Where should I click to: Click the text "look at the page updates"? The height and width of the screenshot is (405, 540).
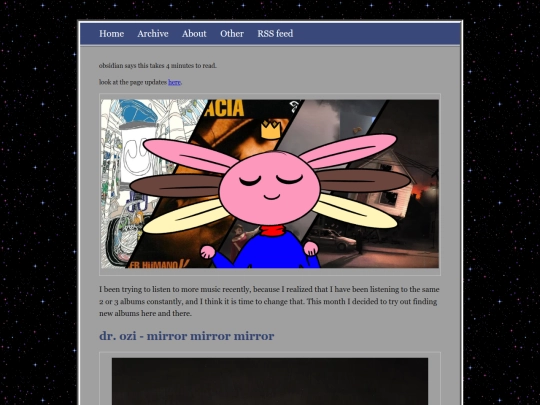pyautogui.click(x=133, y=82)
